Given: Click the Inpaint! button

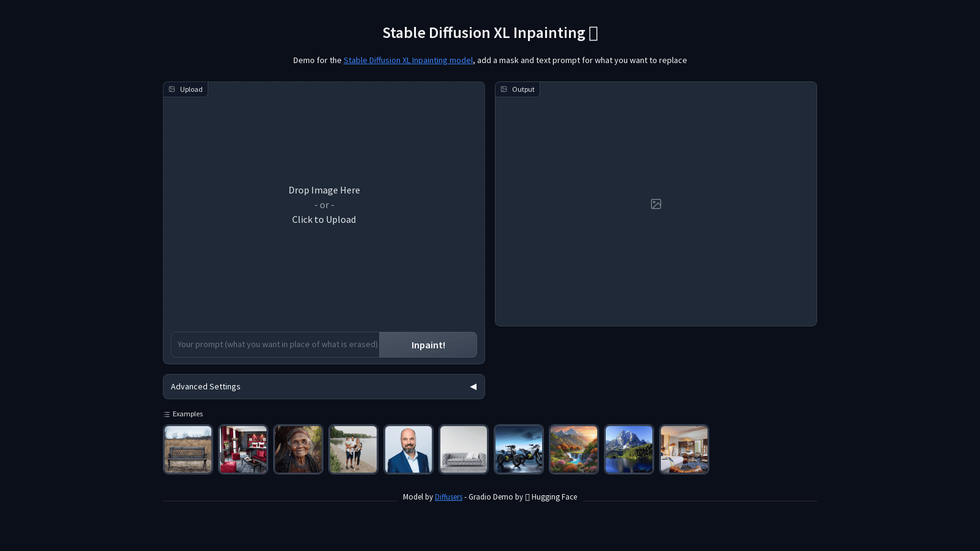Looking at the screenshot, I should 428,345.
